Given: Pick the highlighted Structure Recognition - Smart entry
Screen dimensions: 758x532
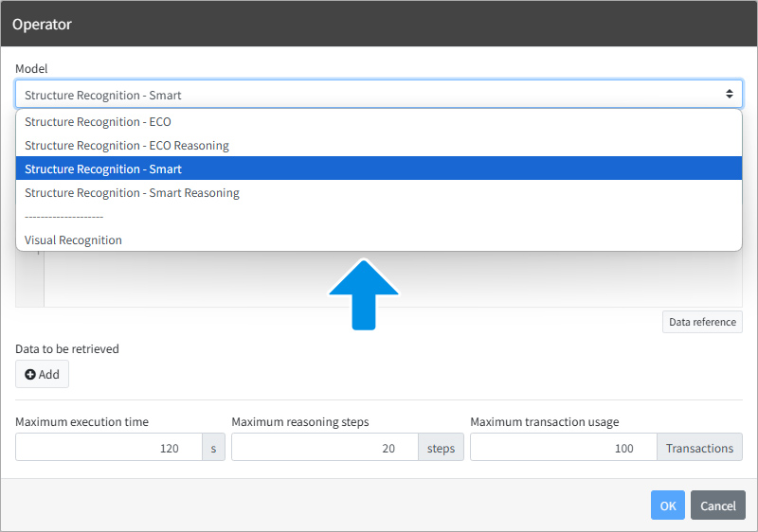Looking at the screenshot, I should tap(379, 168).
